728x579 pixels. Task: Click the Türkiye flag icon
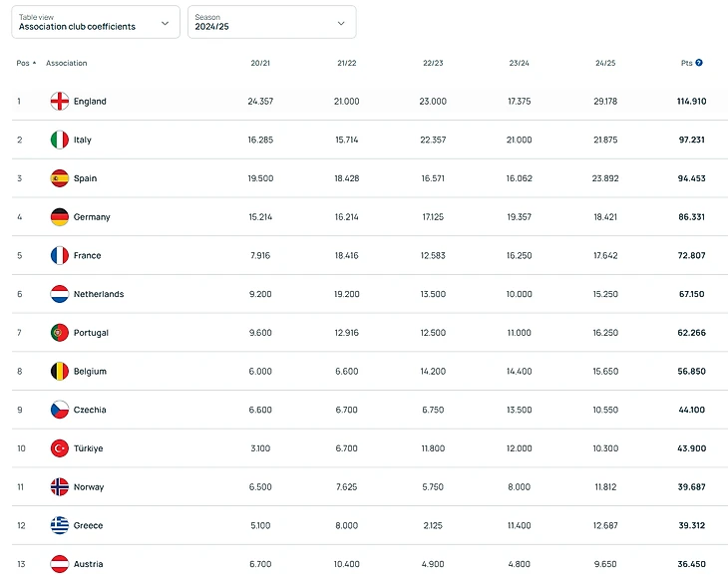pos(60,448)
